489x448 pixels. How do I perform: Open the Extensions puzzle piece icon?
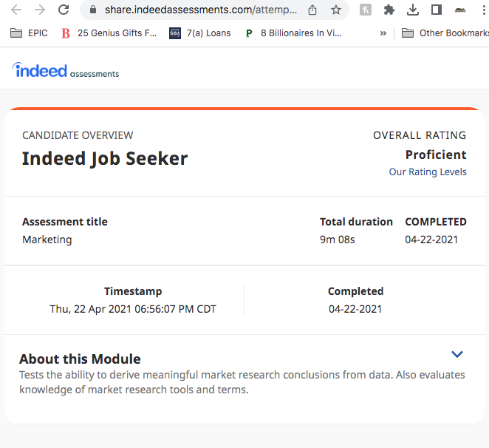pos(389,10)
